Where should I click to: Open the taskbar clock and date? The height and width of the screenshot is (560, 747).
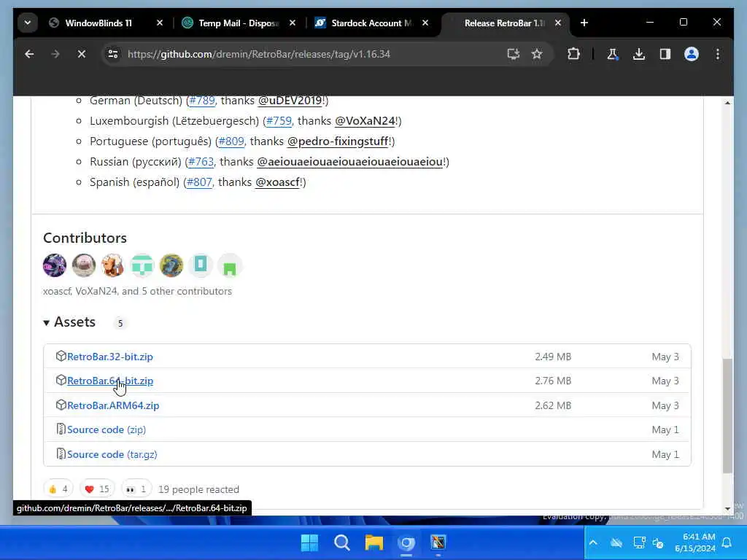click(695, 542)
